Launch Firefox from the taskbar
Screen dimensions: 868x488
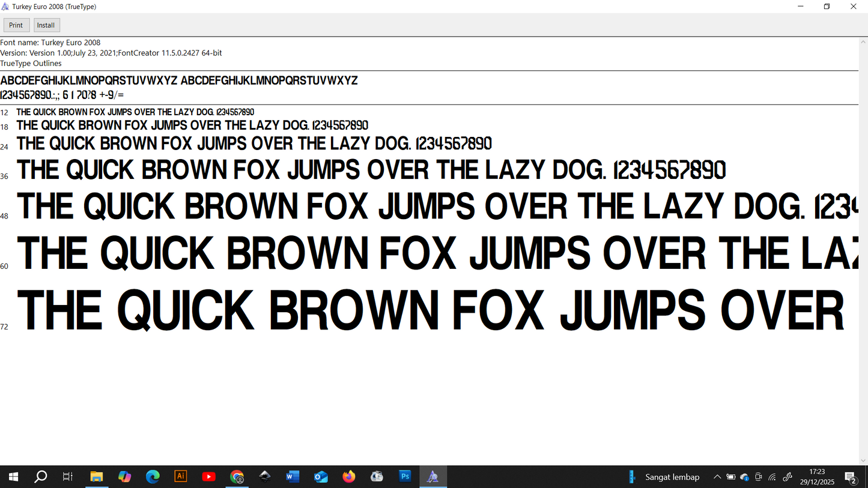coord(349,477)
